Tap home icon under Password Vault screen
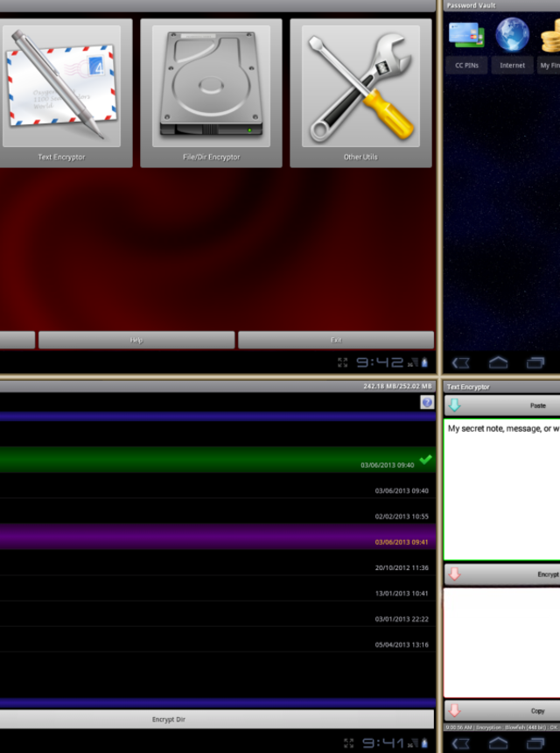560x753 pixels. (x=498, y=362)
